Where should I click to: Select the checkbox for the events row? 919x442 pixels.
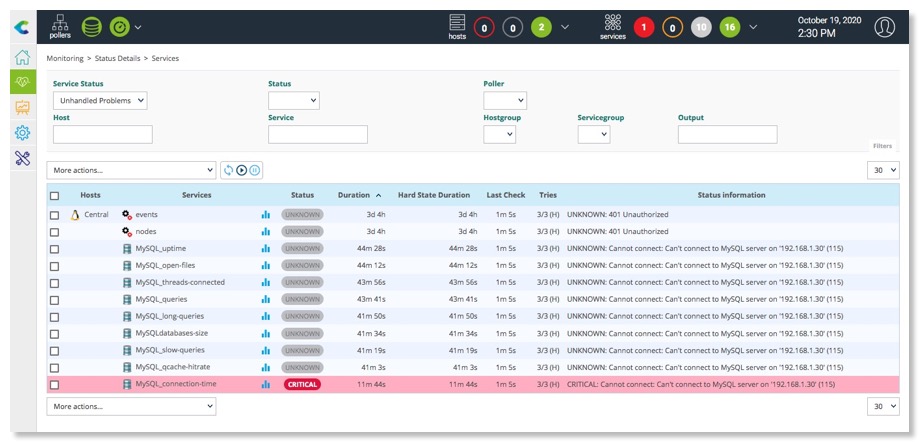55,215
